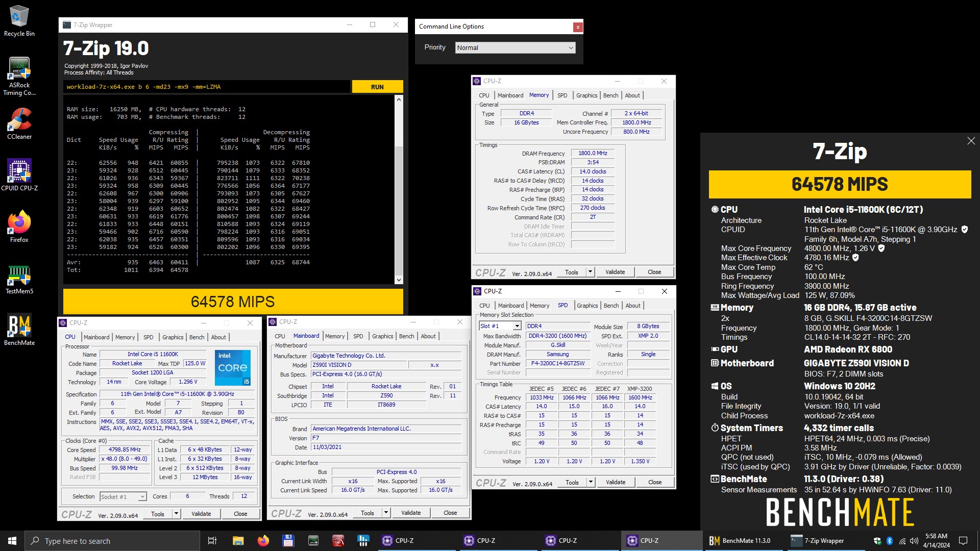The width and height of the screenshot is (980, 551).
Task: Select Mainboard tab in CPU-Z CPU window
Action: click(x=96, y=337)
